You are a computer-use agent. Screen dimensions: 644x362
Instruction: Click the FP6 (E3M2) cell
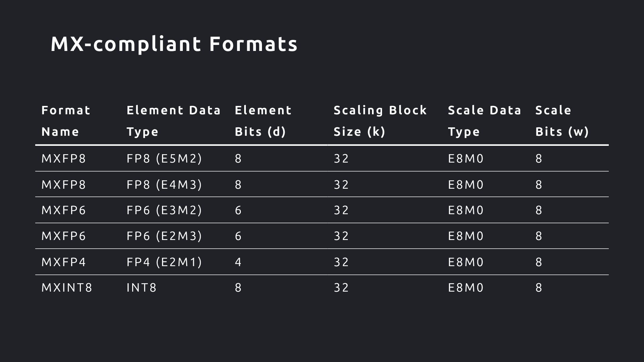pos(164,210)
